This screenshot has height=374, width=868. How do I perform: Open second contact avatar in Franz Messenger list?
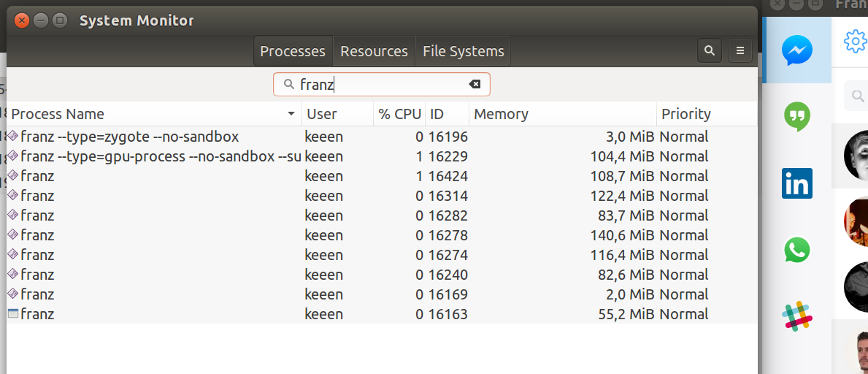pyautogui.click(x=856, y=221)
